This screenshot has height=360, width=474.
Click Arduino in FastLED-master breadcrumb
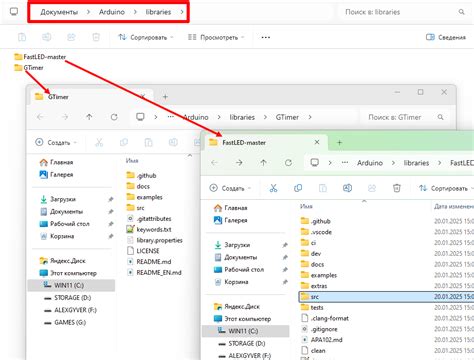pyautogui.click(x=370, y=163)
